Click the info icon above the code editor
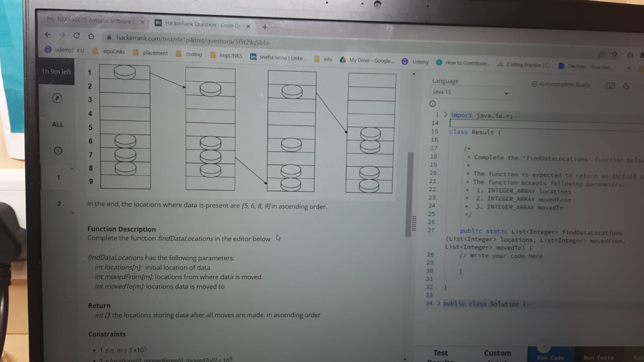Screen dimensions: 644x362 click(433, 104)
